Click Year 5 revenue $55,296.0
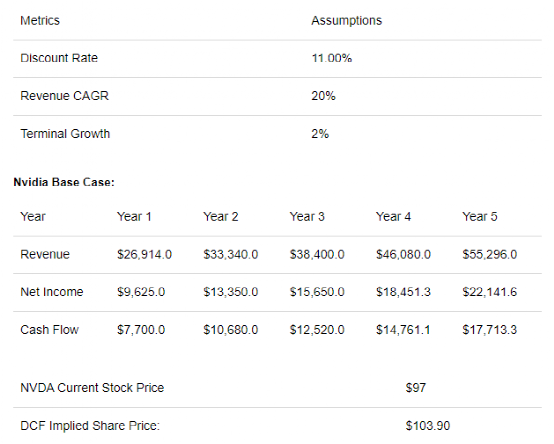The height and width of the screenshot is (444, 554). point(490,254)
